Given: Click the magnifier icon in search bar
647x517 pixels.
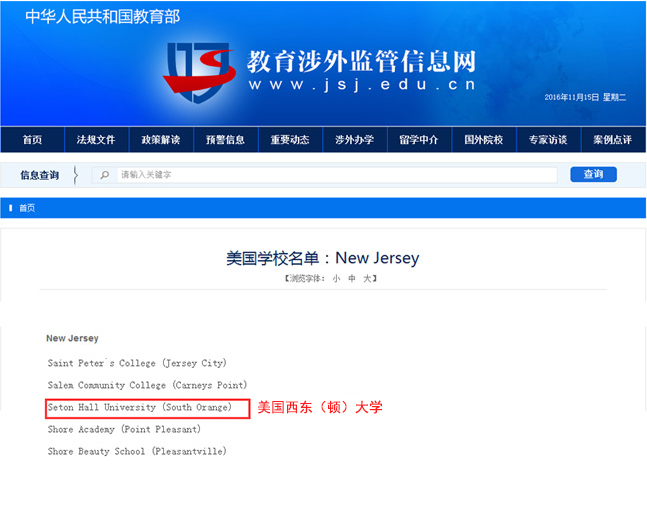Looking at the screenshot, I should coord(105,175).
